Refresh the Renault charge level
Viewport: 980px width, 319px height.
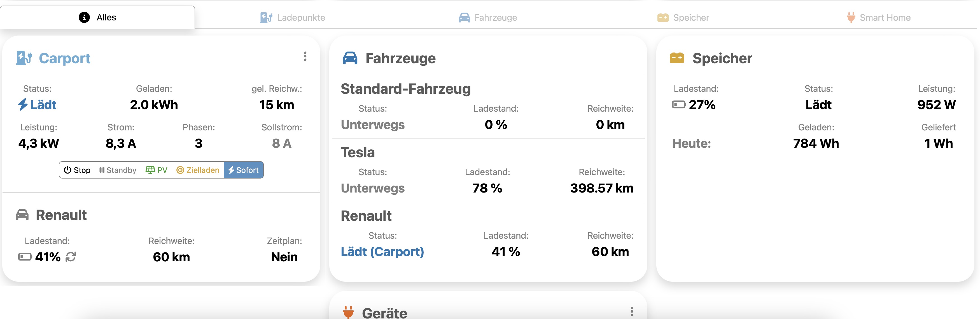tap(71, 257)
